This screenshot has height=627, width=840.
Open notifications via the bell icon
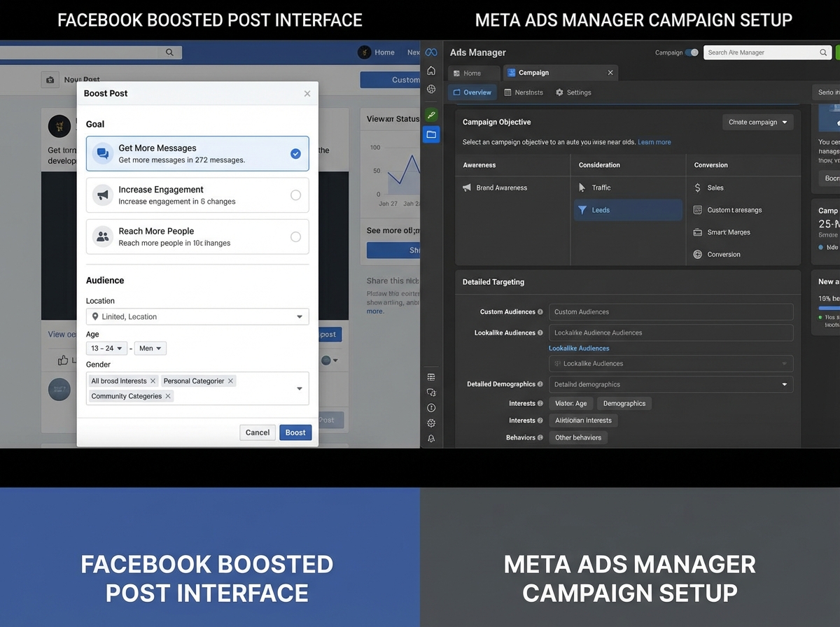[x=431, y=439]
